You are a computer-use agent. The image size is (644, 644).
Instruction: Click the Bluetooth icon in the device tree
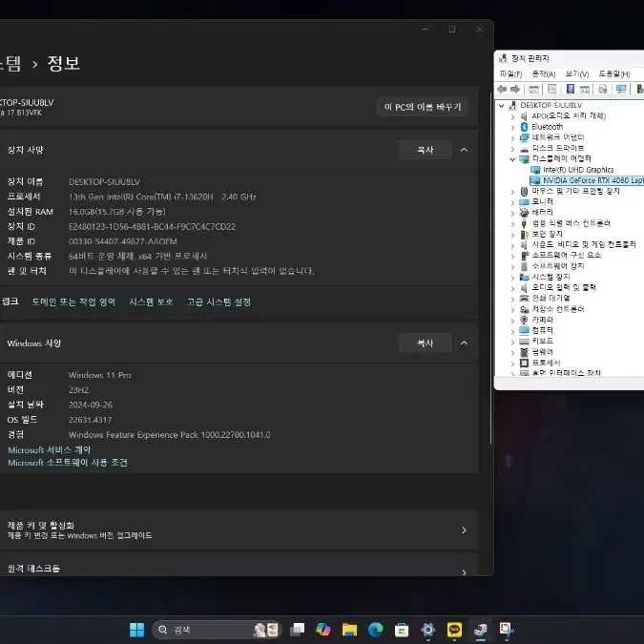(524, 127)
